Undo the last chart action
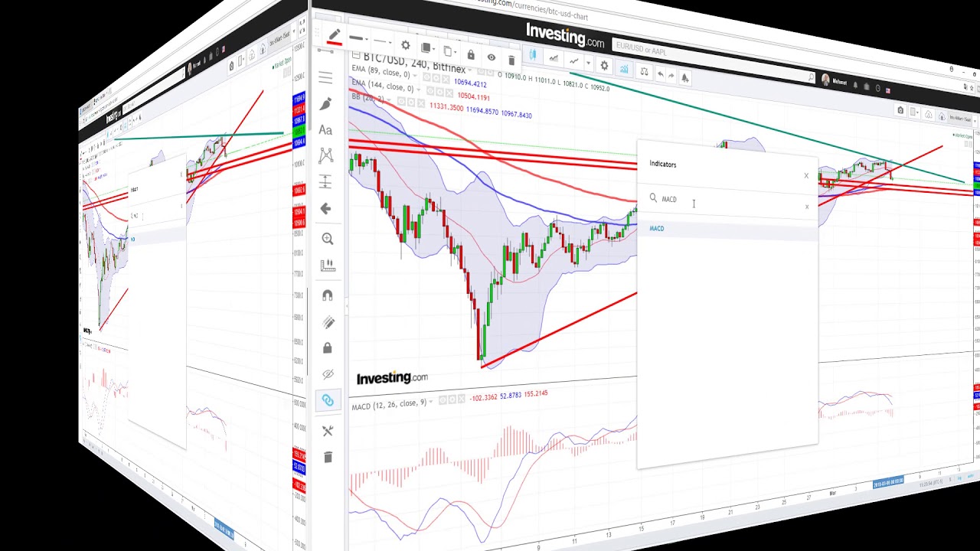 coord(661,74)
